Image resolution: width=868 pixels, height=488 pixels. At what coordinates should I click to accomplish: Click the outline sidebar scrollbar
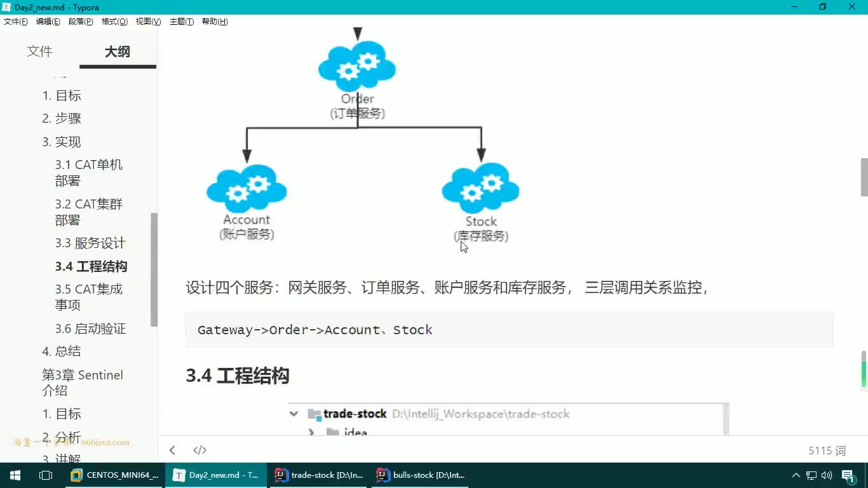(154, 269)
